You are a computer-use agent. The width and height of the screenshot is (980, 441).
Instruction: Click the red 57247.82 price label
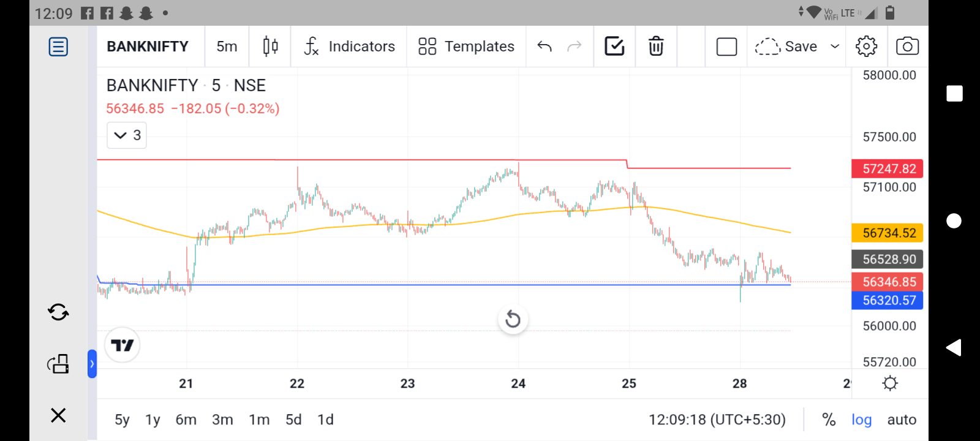[888, 168]
